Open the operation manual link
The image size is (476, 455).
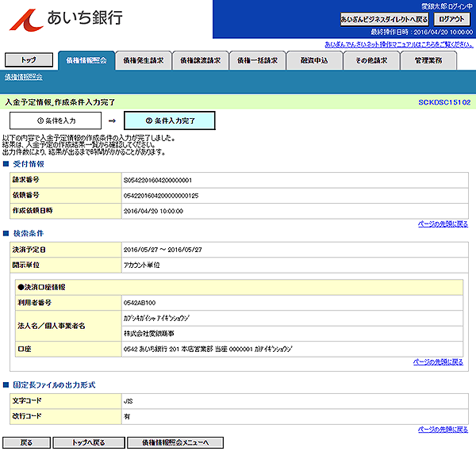pyautogui.click(x=399, y=44)
